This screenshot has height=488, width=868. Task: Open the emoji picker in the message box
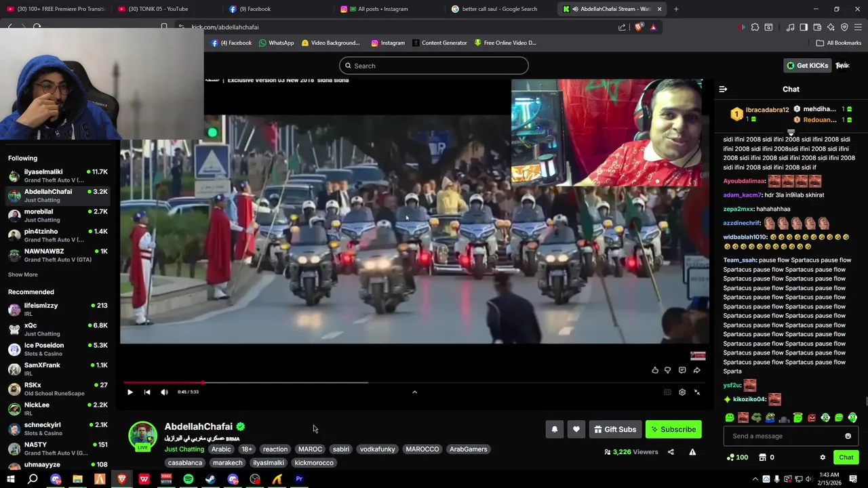[x=848, y=436]
